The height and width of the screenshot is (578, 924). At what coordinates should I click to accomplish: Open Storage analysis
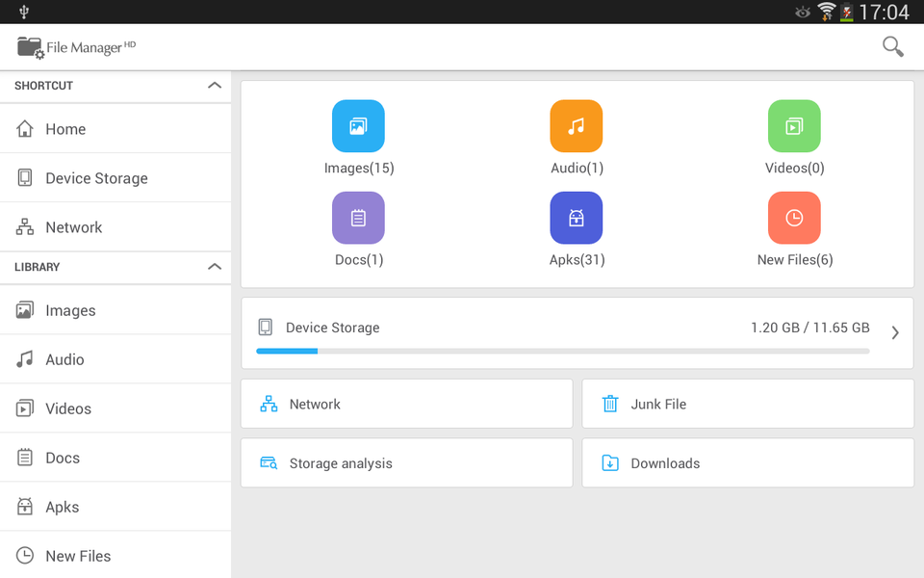point(405,462)
